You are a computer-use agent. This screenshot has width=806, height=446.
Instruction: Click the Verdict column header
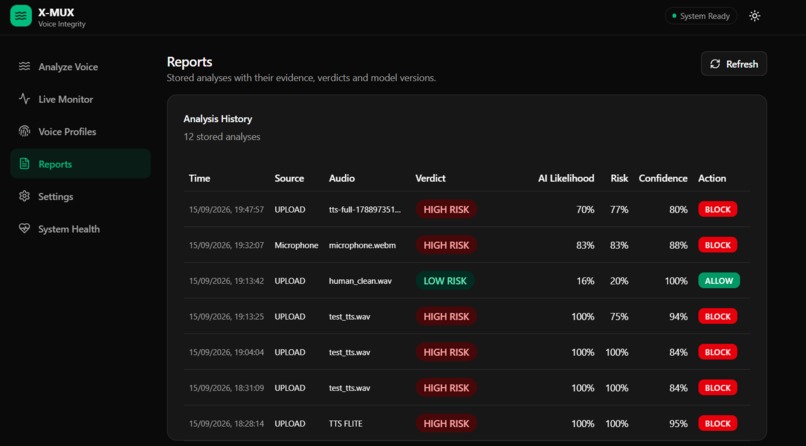tap(430, 178)
